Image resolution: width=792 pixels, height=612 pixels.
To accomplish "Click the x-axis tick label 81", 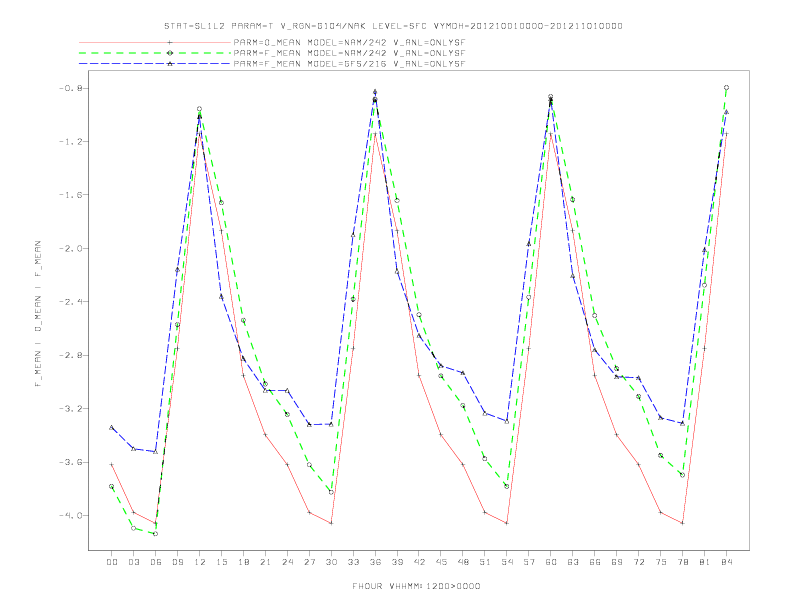I will tap(705, 562).
